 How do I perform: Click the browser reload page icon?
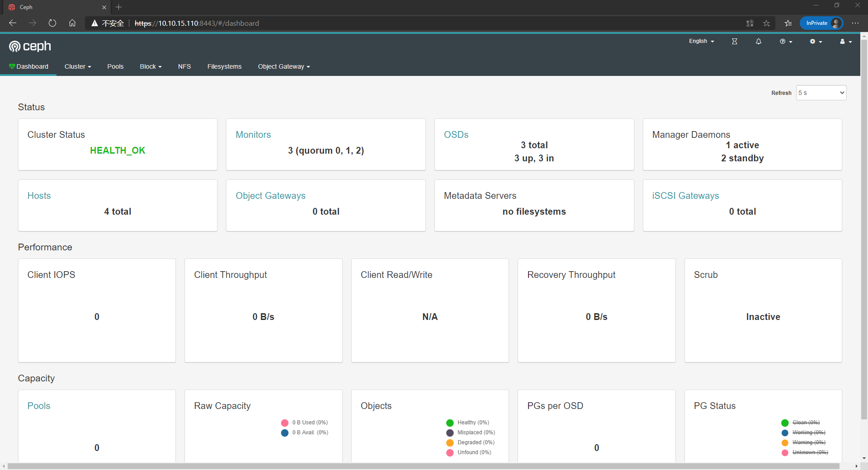tap(52, 23)
